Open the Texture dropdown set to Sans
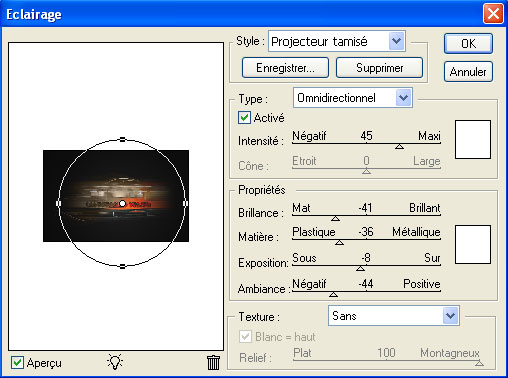 click(x=394, y=316)
